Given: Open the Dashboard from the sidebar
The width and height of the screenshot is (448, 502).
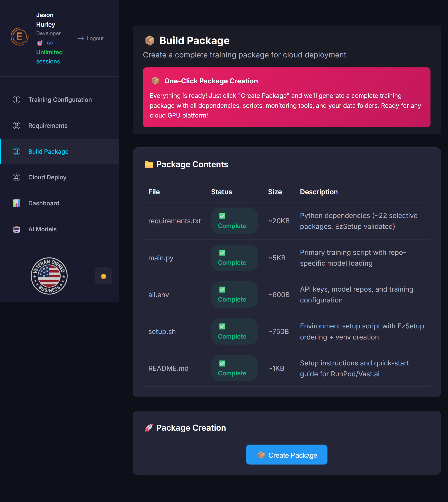Looking at the screenshot, I should point(44,203).
